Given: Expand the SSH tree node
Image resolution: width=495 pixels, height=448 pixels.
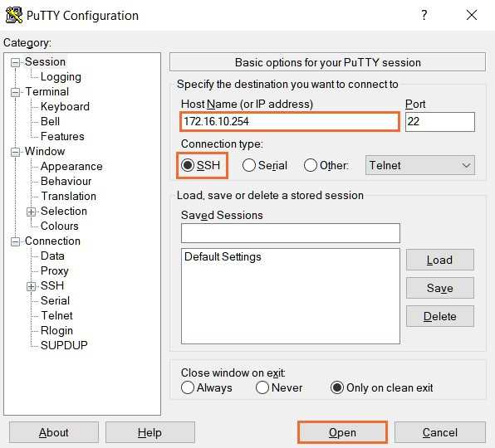Looking at the screenshot, I should tap(31, 286).
